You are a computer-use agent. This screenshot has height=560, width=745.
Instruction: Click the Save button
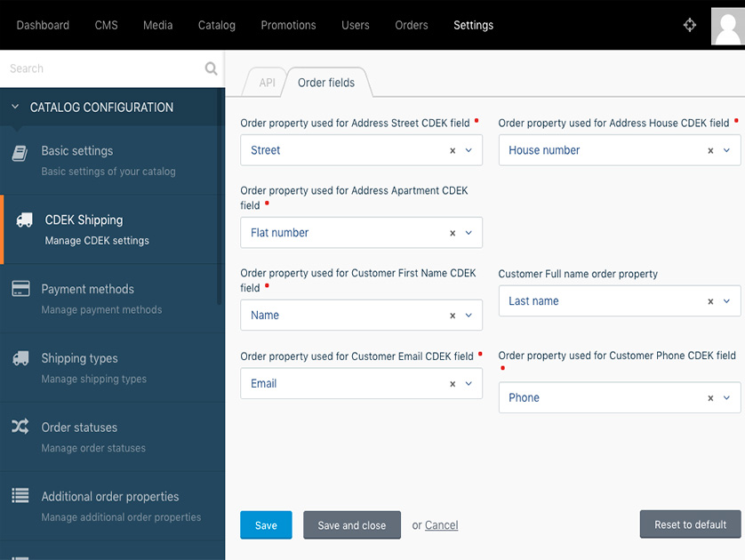point(266,524)
